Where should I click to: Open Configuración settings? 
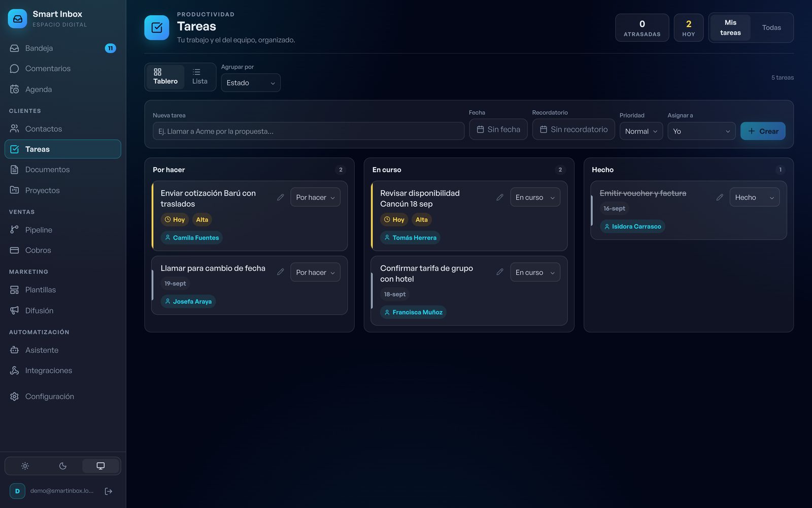click(x=63, y=397)
